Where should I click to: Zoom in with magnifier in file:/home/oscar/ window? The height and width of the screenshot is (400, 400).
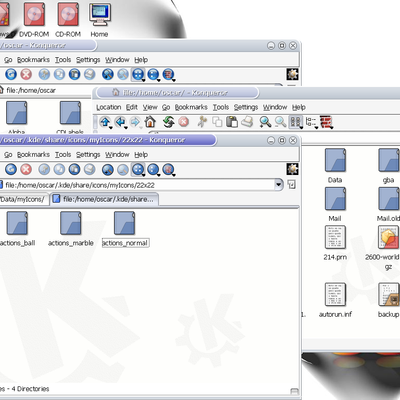265,122
